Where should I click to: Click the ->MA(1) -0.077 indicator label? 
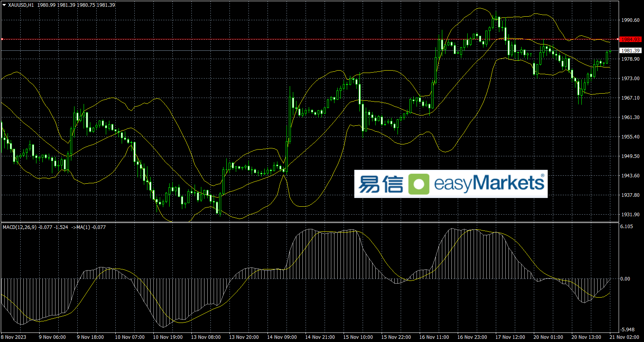[88, 227]
